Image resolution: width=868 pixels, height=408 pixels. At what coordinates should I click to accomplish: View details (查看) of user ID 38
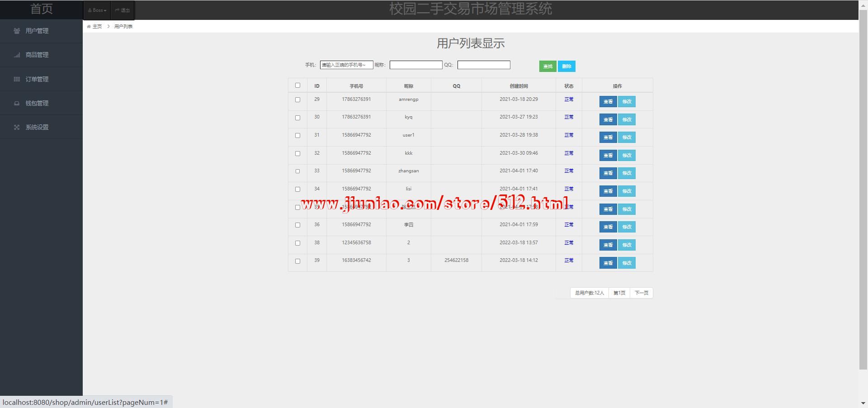(x=608, y=245)
